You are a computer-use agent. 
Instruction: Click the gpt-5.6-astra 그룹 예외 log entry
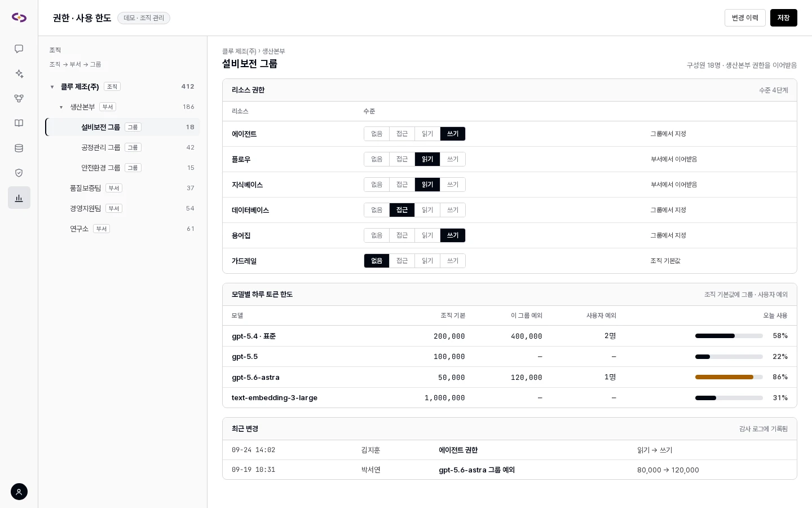tap(476, 470)
